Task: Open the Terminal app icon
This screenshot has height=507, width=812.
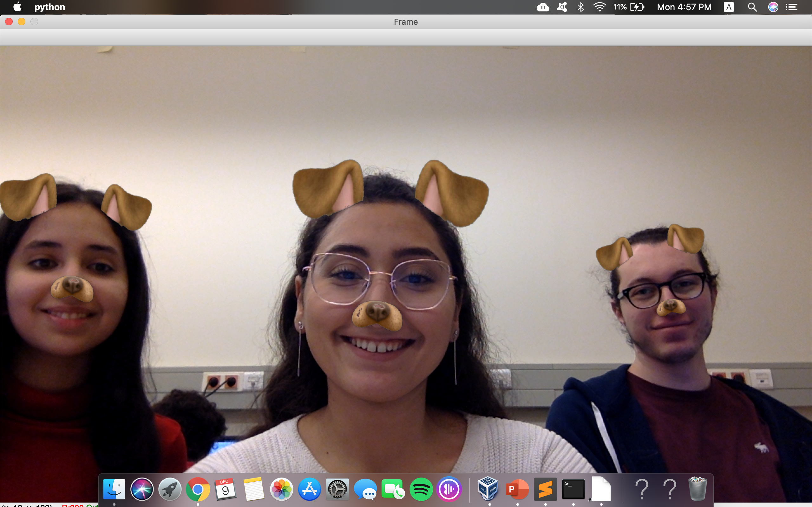Action: [573, 489]
